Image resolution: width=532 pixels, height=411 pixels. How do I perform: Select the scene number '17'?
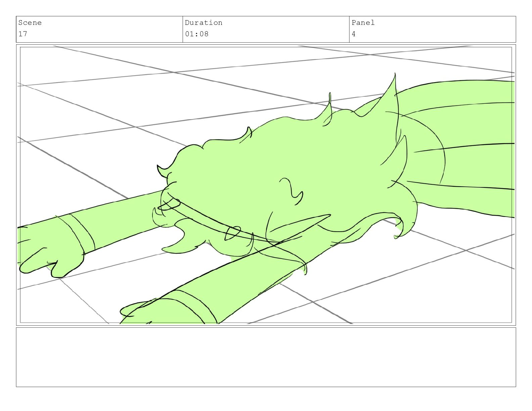[23, 34]
